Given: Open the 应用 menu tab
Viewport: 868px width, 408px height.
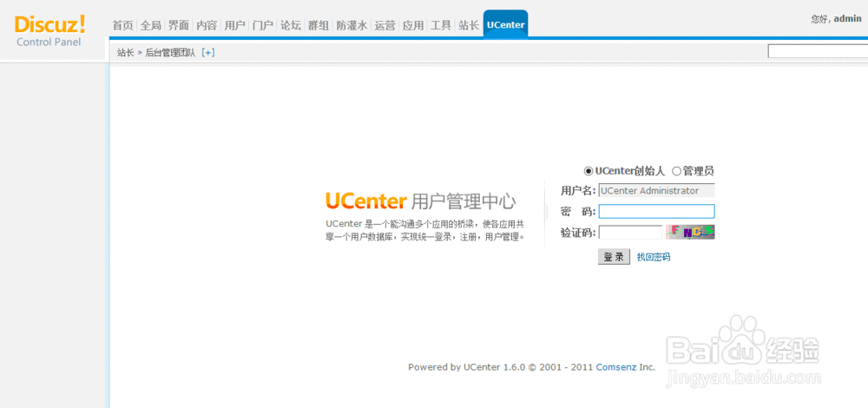Looking at the screenshot, I should 413,25.
